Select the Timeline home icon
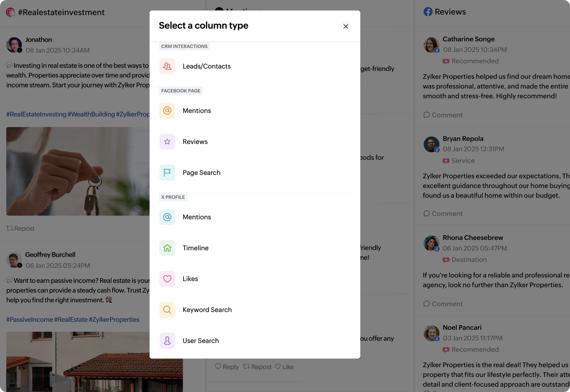Image resolution: width=570 pixels, height=392 pixels. tap(167, 248)
